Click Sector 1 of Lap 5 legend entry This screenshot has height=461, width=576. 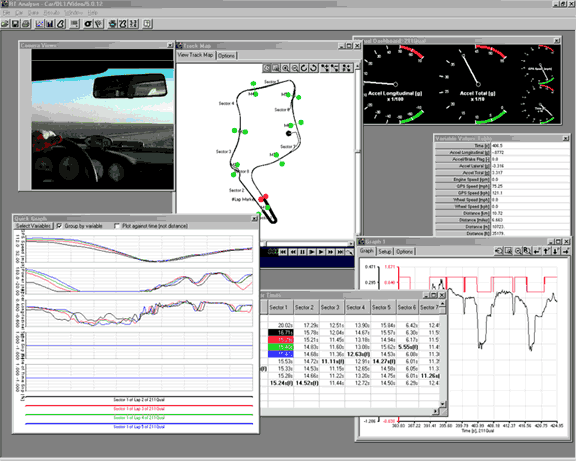(139, 426)
